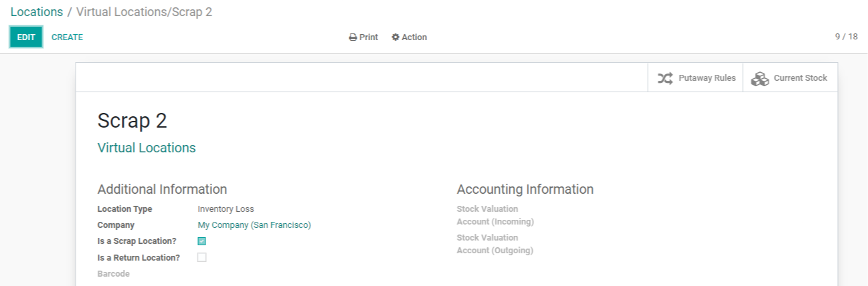Click the stacked cubes Current Stock icon
This screenshot has height=286, width=868.
pos(760,78)
